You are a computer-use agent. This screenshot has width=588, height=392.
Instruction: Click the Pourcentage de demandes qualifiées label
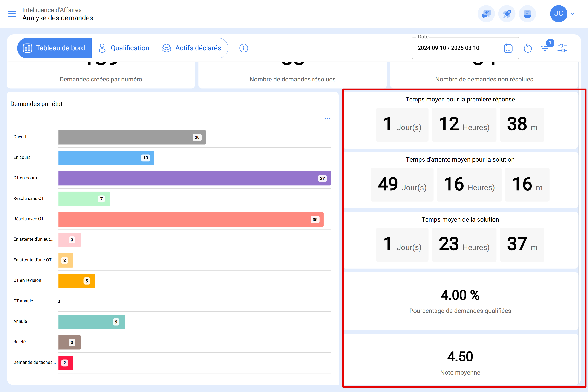tap(460, 311)
